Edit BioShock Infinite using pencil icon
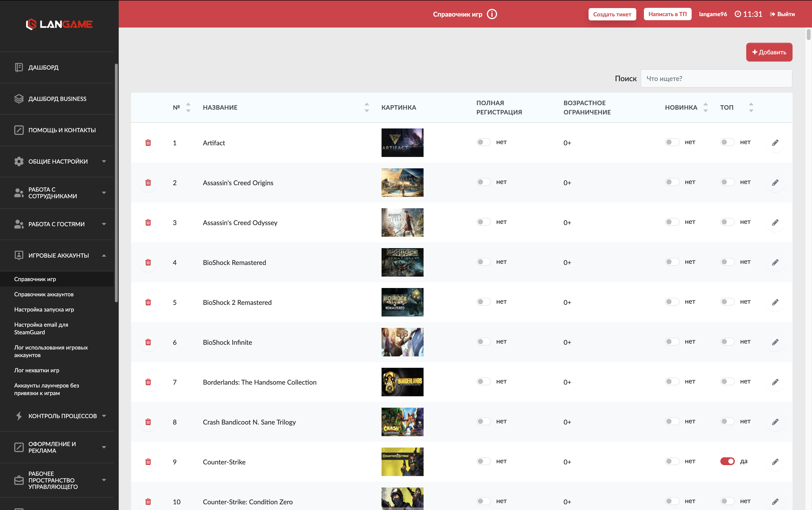Viewport: 812px width, 510px height. point(775,342)
